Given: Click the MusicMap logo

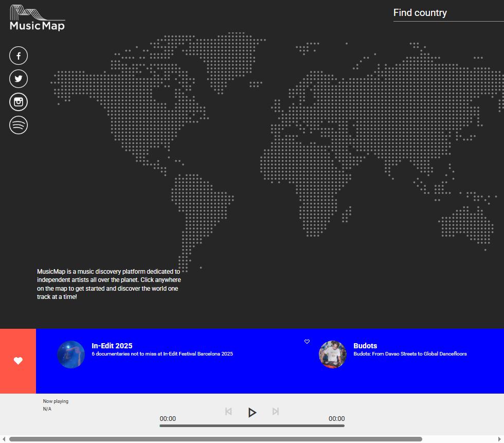Looking at the screenshot, I should pos(37,18).
